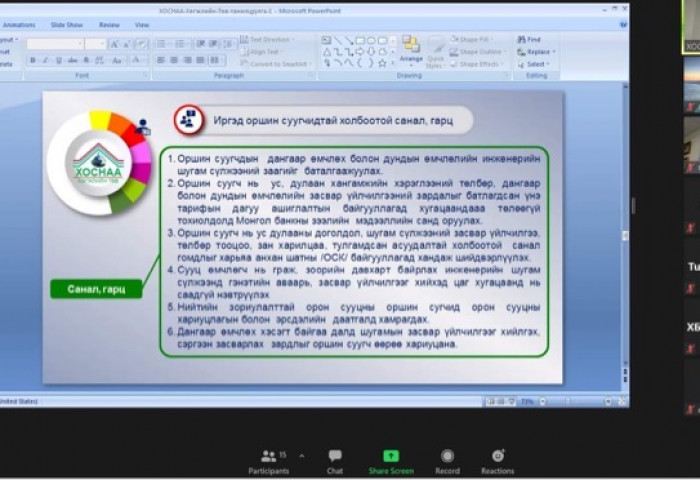Click the Bullets list icon
The width and height of the screenshot is (700, 480).
tap(162, 44)
